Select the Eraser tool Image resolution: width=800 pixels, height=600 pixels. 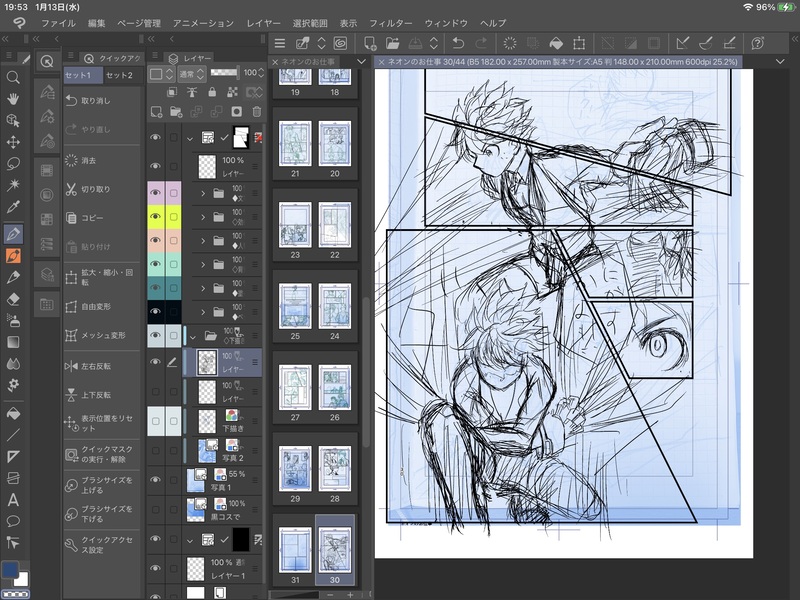(13, 298)
